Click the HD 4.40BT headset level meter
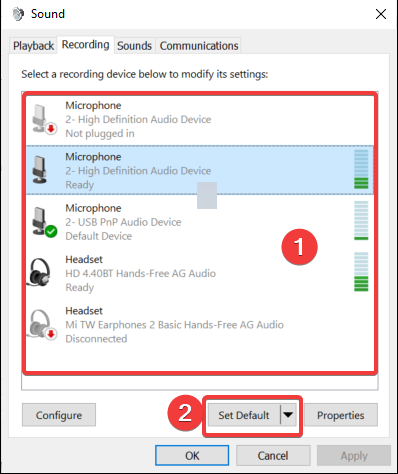This screenshot has height=474, width=398. coord(361,272)
